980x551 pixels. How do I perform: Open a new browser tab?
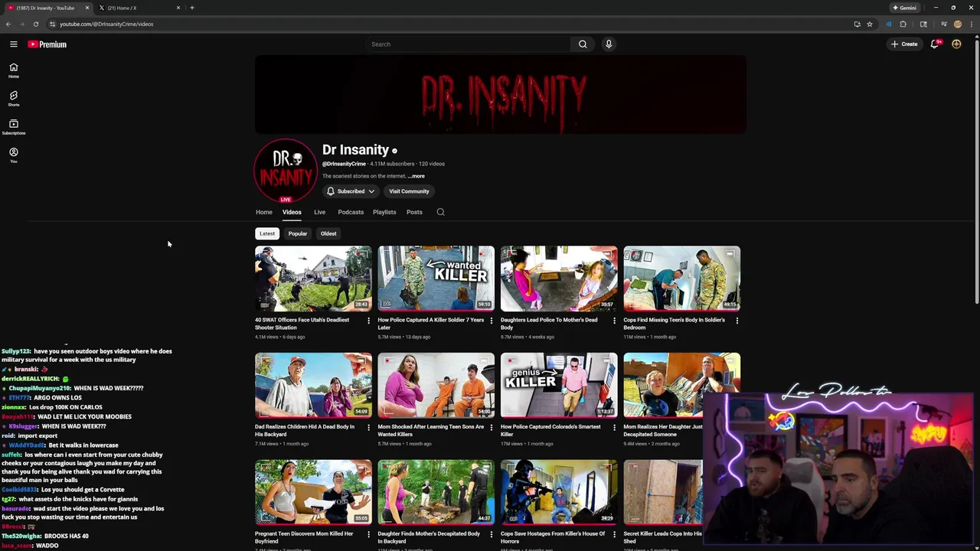click(x=191, y=8)
